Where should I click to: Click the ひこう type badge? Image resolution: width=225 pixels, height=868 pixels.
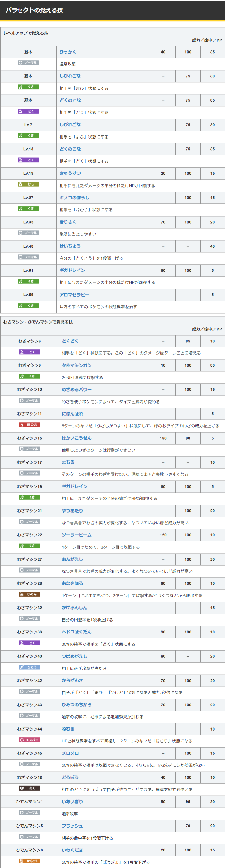coord(29,667)
